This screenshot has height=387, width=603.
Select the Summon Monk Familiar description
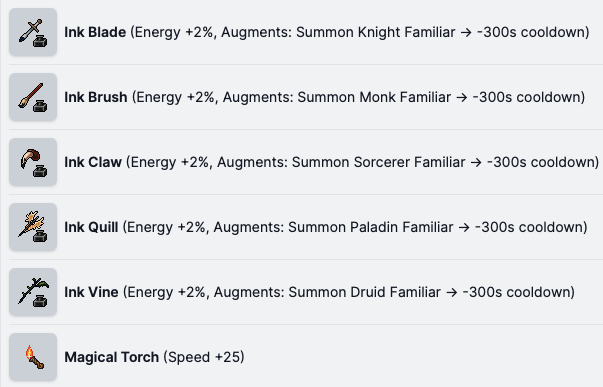click(374, 97)
